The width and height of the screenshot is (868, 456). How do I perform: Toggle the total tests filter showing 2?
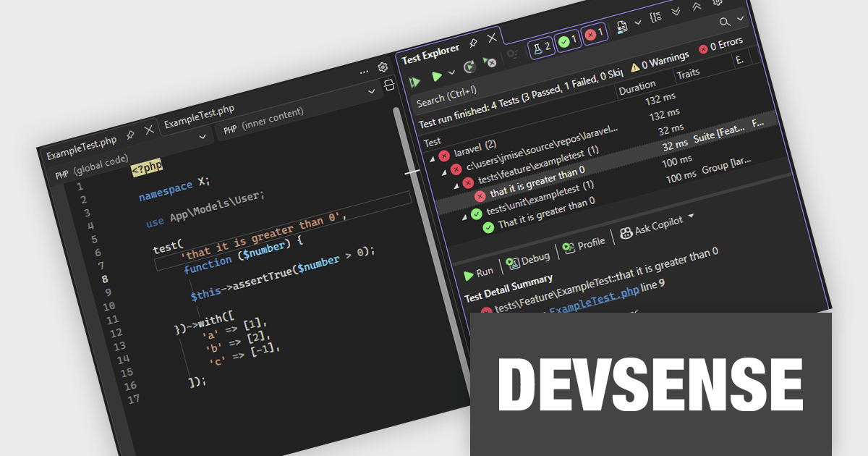tap(541, 48)
